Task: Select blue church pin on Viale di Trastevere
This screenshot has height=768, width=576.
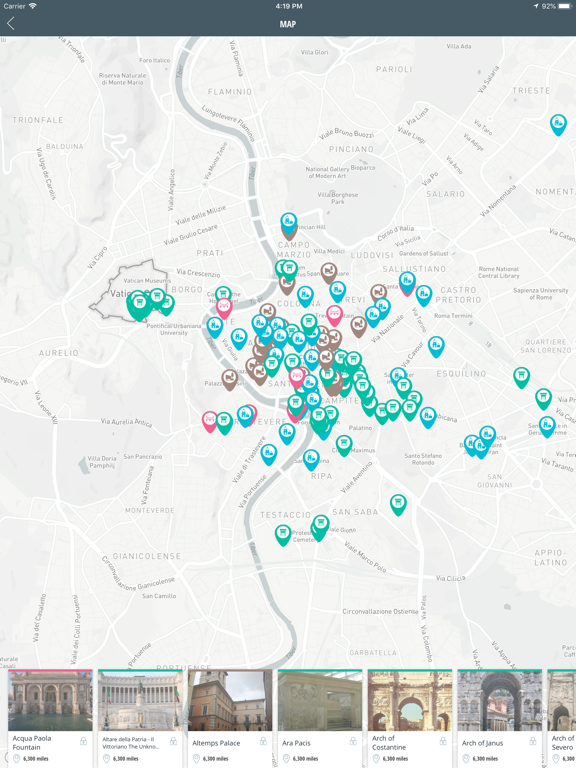Action: (268, 454)
